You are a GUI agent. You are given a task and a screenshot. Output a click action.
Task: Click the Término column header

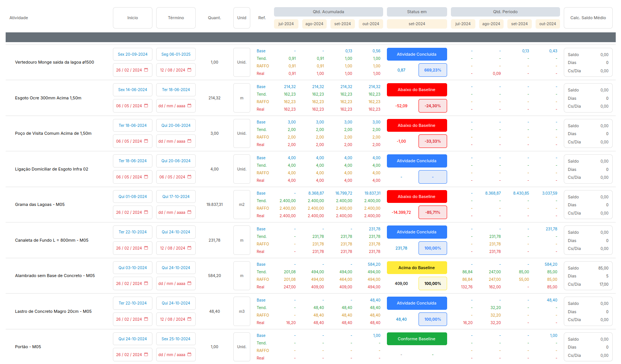coord(176,18)
